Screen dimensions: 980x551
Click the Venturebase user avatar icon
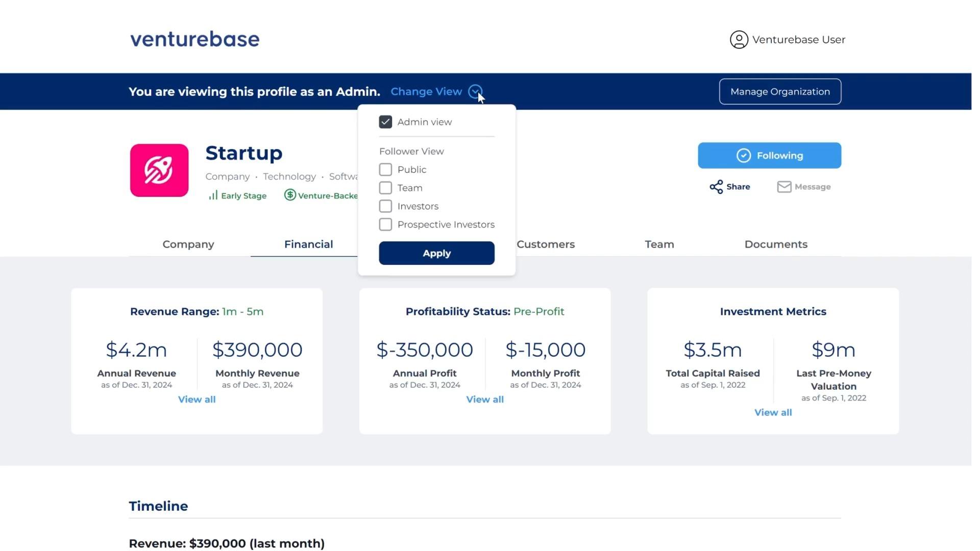tap(739, 40)
